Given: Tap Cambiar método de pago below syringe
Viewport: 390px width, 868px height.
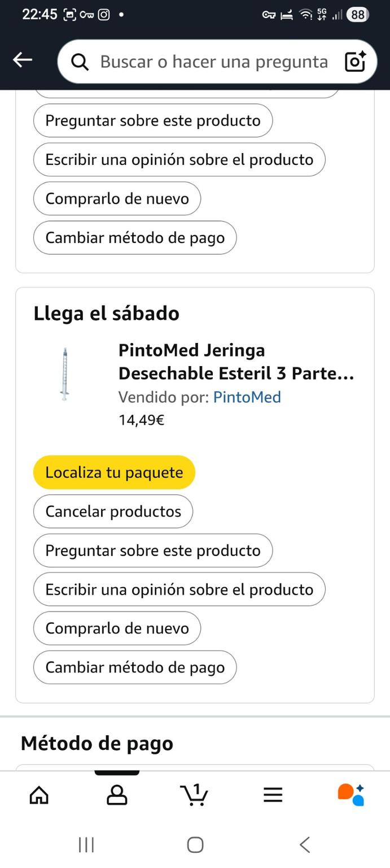Looking at the screenshot, I should [135, 667].
